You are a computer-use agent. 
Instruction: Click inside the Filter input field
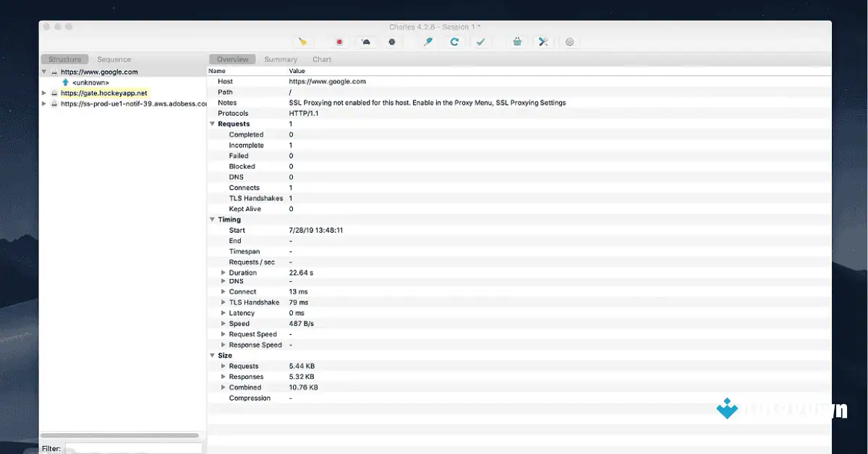coord(134,448)
